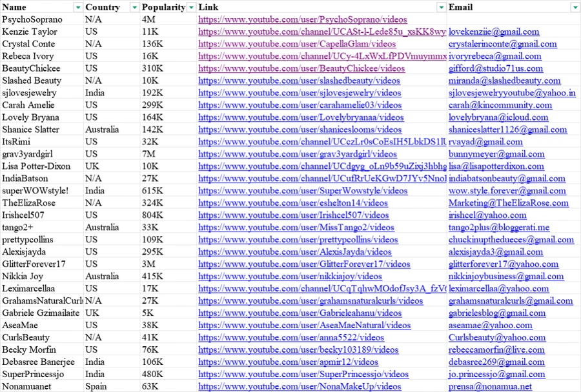Select the 415K popularity cell
This screenshot has height=392, width=581.
[x=168, y=276]
